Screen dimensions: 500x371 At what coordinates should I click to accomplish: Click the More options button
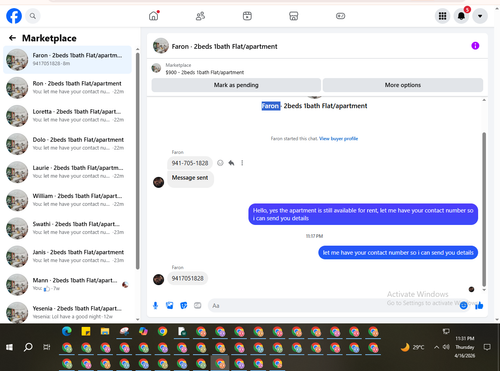[403, 85]
